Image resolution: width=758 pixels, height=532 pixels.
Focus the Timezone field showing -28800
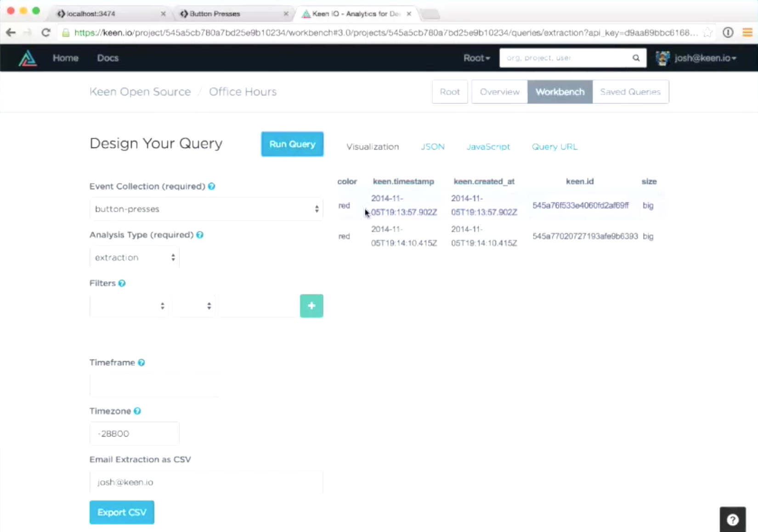click(x=134, y=434)
